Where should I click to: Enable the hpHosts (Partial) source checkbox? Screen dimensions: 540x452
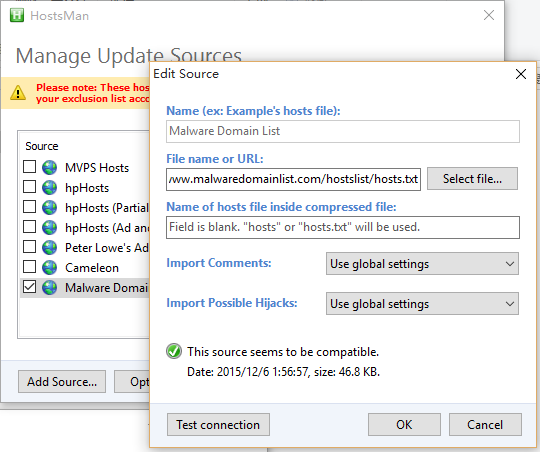coord(30,206)
